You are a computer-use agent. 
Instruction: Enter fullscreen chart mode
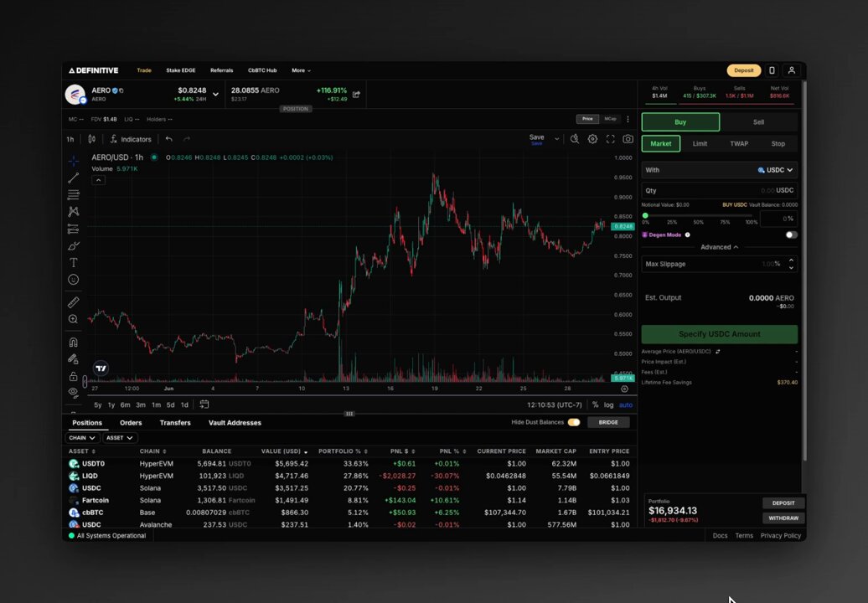(610, 139)
